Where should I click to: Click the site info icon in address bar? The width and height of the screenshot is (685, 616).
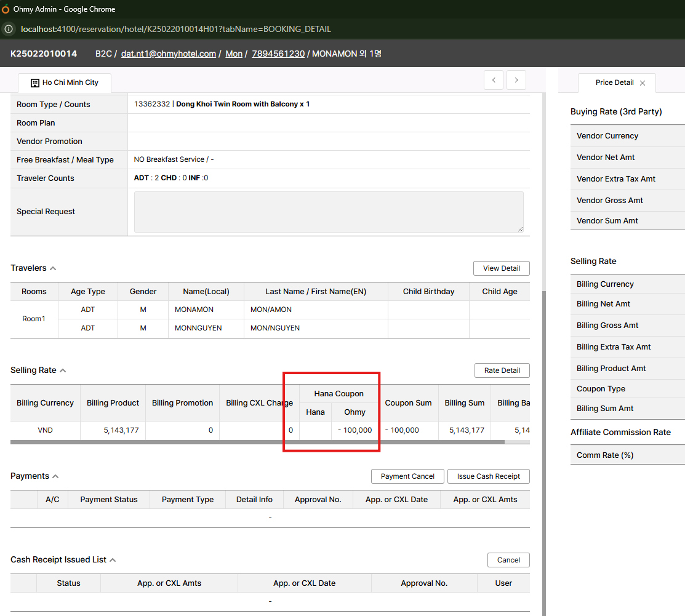(x=9, y=29)
